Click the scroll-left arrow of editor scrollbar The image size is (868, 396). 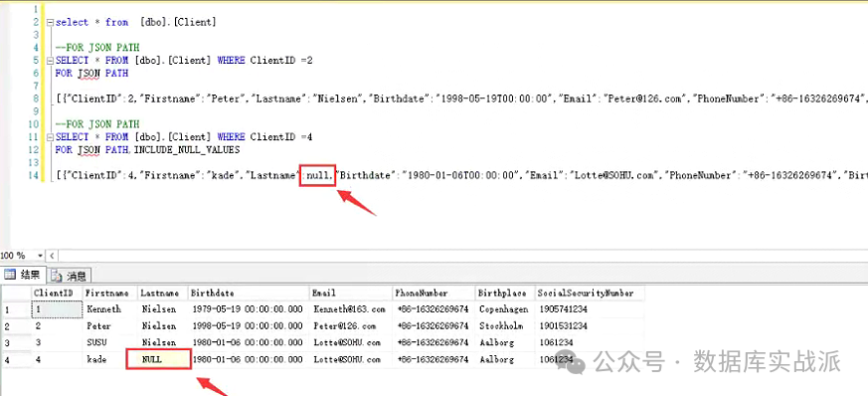click(x=52, y=256)
